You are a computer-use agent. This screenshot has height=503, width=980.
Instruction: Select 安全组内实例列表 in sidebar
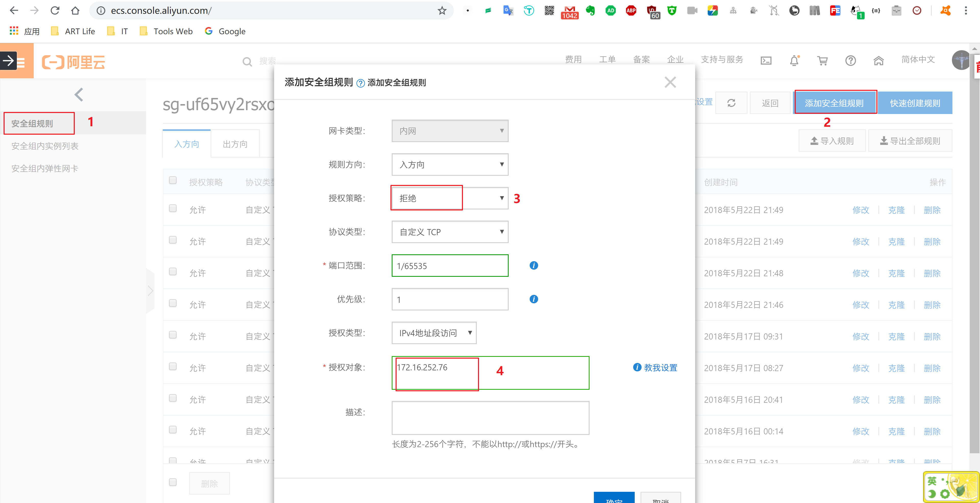pyautogui.click(x=45, y=146)
